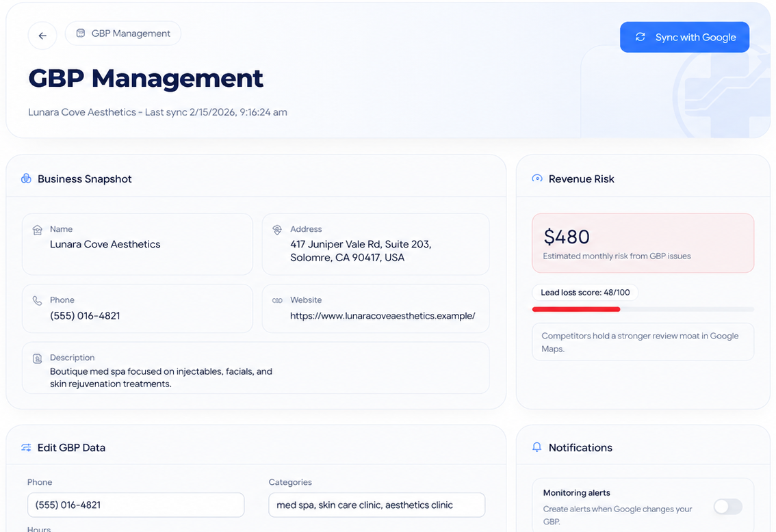
Task: Click the refresh icon inside Sync button
Action: pos(641,37)
